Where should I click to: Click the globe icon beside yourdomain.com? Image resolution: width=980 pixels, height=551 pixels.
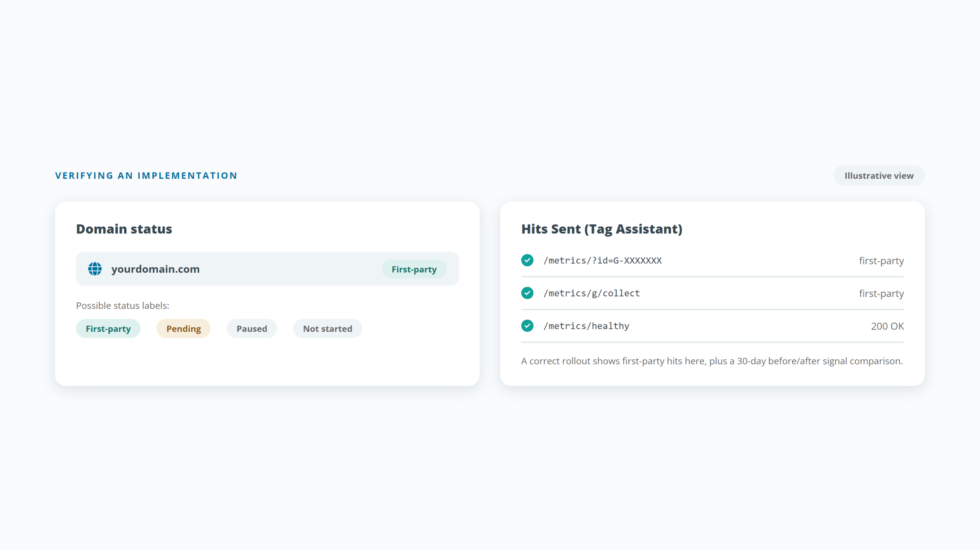pos(95,269)
